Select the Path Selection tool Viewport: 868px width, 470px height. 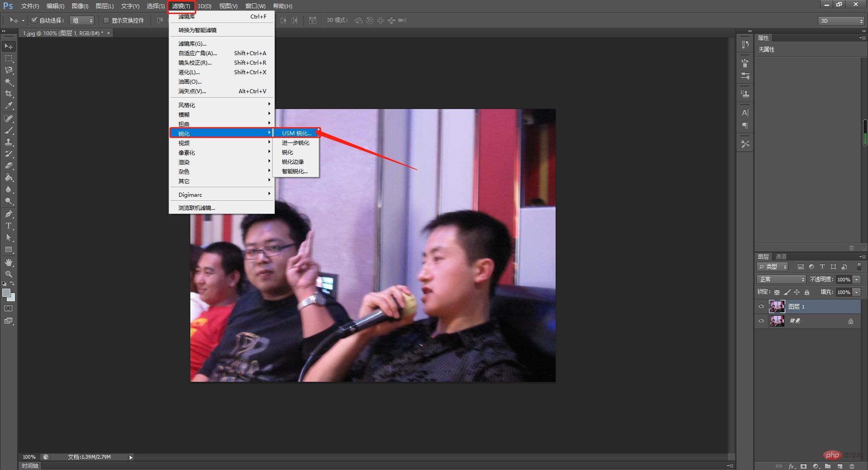[x=9, y=237]
